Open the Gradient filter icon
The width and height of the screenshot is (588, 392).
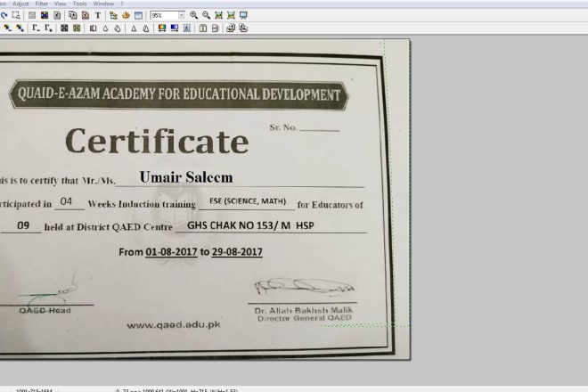[175, 29]
